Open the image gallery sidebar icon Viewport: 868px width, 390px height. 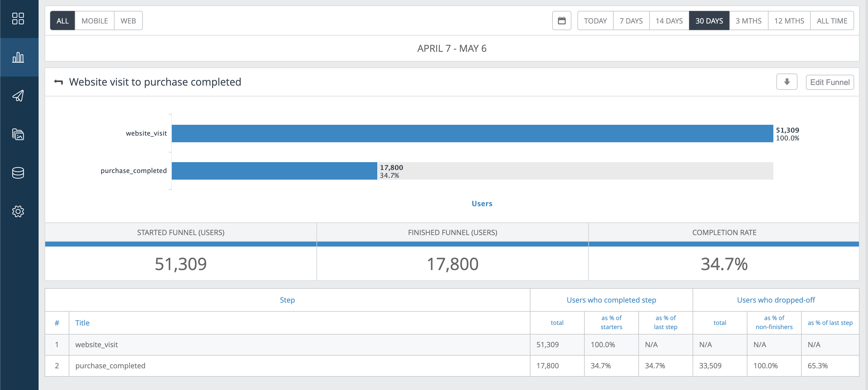(x=18, y=134)
